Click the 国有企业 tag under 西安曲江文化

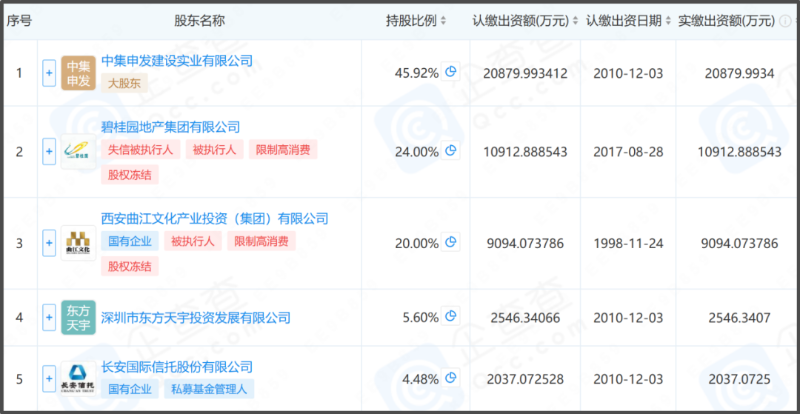click(130, 241)
